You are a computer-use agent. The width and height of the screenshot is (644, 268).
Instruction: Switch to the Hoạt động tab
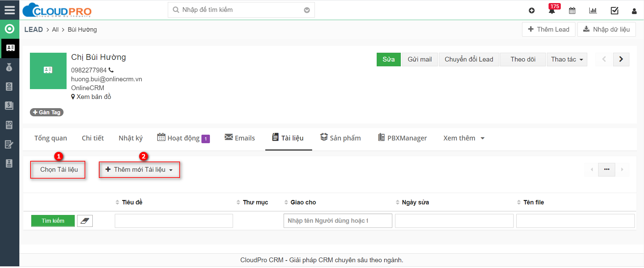(x=183, y=138)
